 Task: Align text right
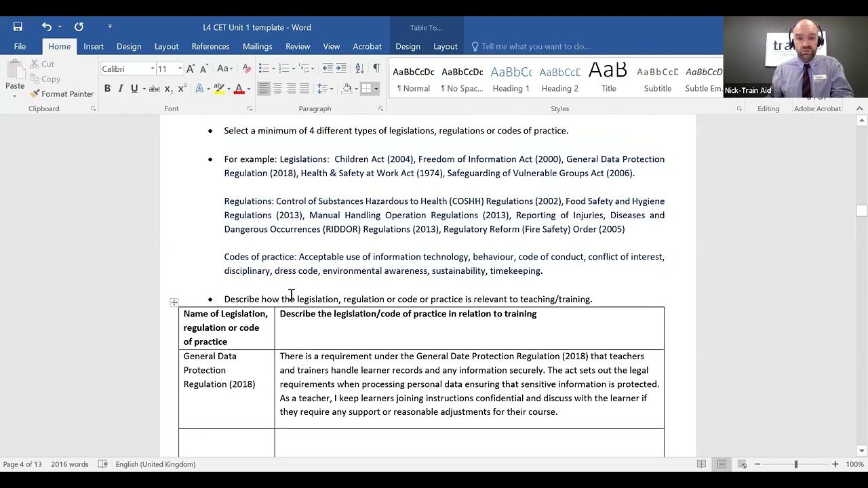click(x=291, y=89)
